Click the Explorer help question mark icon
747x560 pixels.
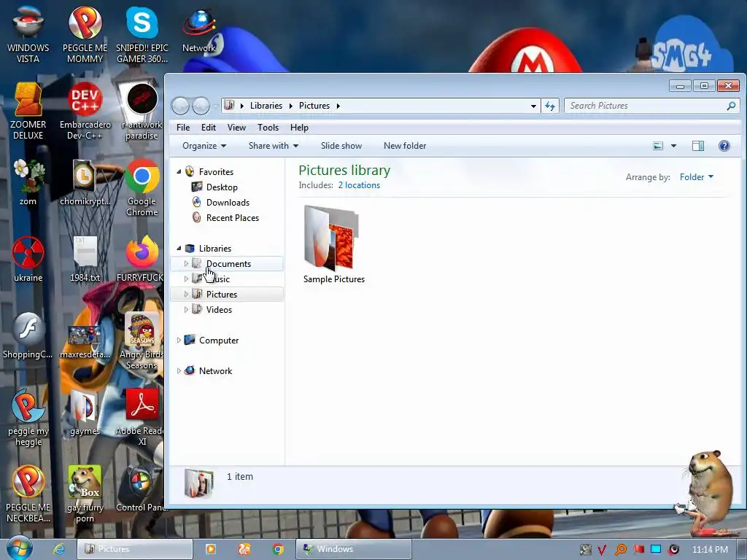(724, 146)
